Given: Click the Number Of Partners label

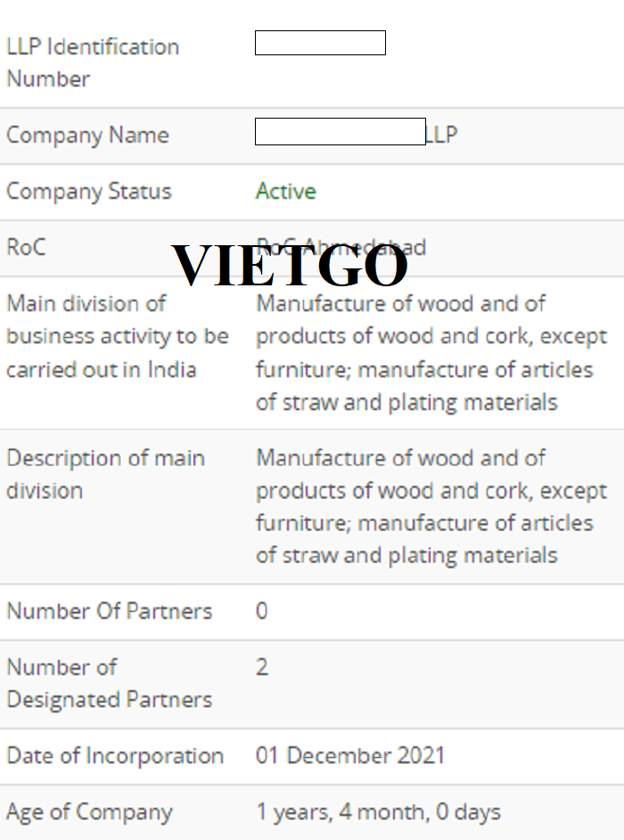Looking at the screenshot, I should pos(110,611).
